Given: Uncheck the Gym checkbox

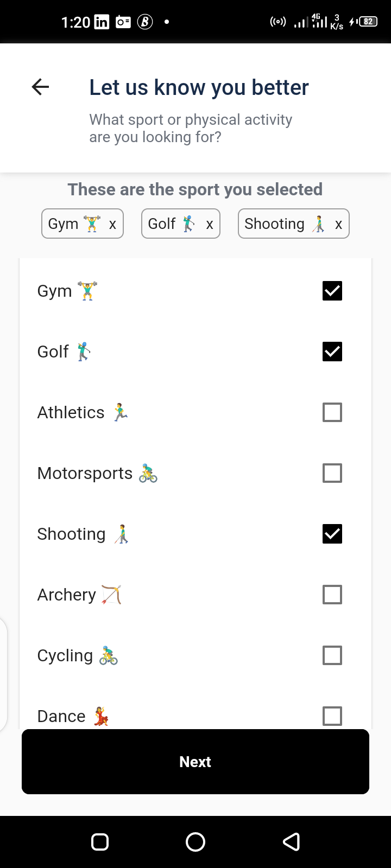Looking at the screenshot, I should click(332, 291).
